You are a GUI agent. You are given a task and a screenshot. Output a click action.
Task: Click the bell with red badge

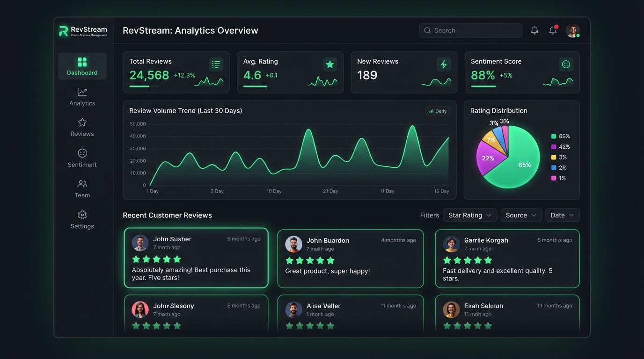click(553, 30)
